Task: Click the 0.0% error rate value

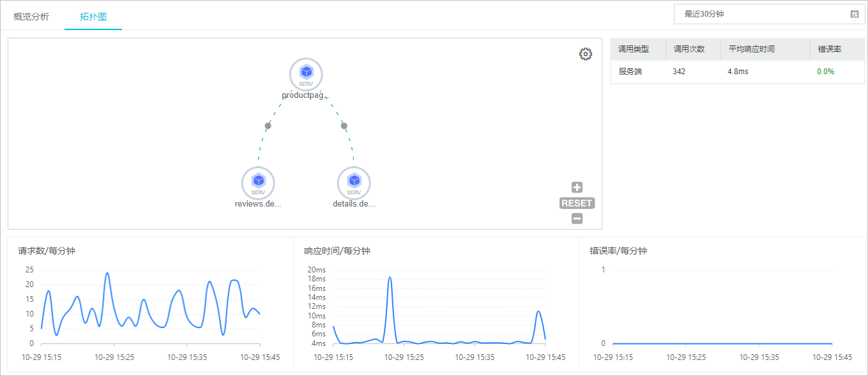Action: coord(825,72)
